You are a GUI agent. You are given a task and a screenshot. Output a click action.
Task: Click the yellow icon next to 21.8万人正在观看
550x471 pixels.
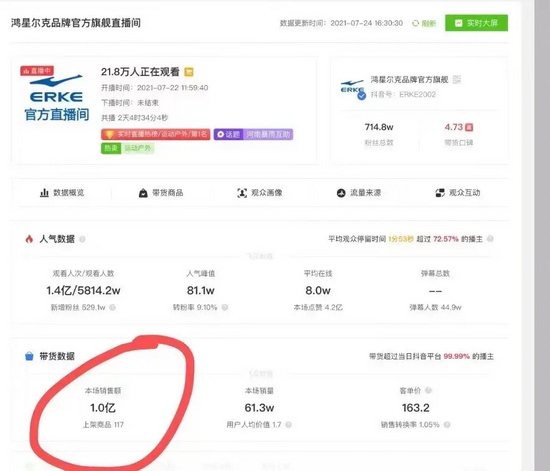[189, 72]
